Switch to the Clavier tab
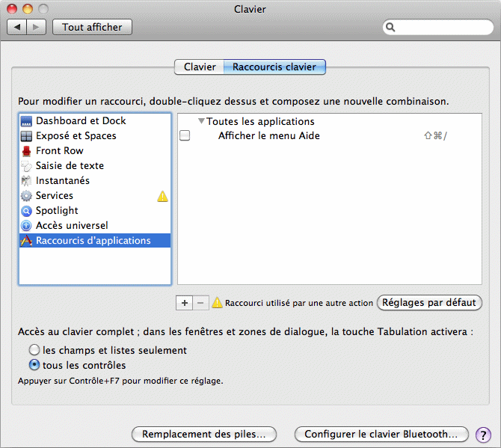501x448 pixels. [x=200, y=67]
